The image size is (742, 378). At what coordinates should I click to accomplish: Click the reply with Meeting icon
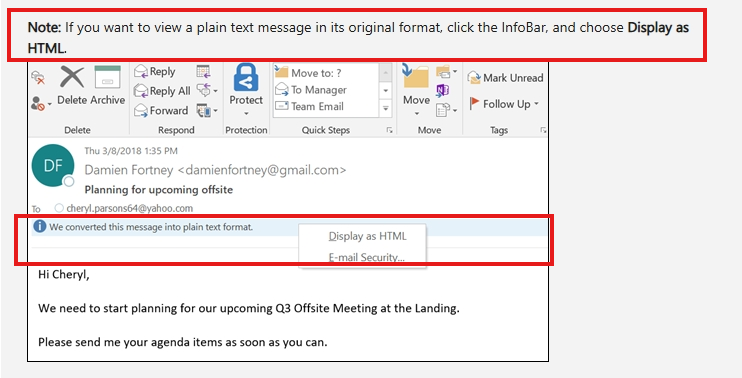[x=203, y=71]
